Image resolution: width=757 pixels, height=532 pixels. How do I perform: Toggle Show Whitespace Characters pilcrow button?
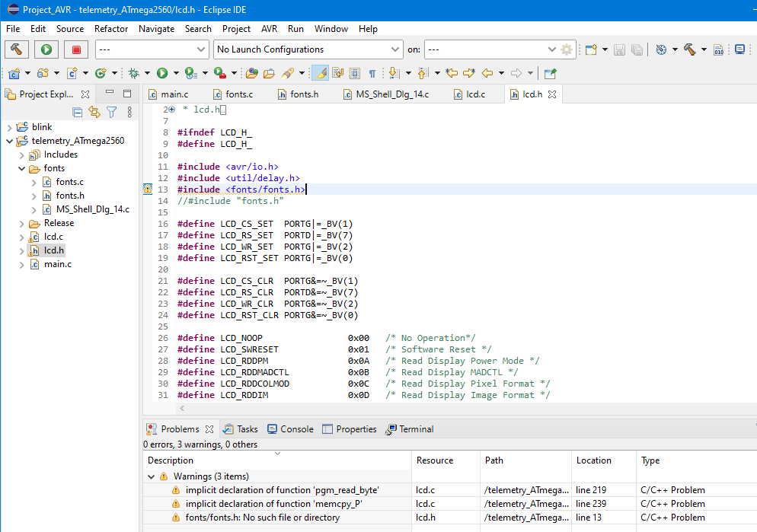point(372,73)
